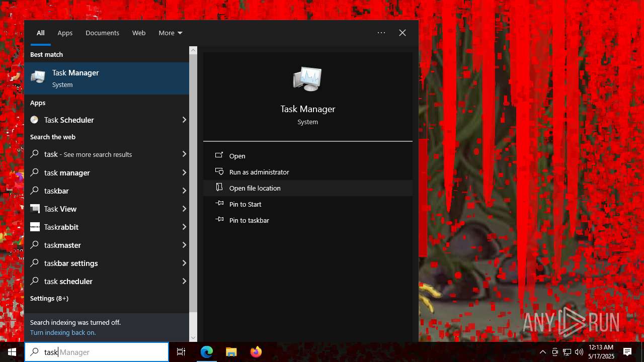Launch Firefox from the taskbar
The width and height of the screenshot is (644, 362).
click(256, 352)
